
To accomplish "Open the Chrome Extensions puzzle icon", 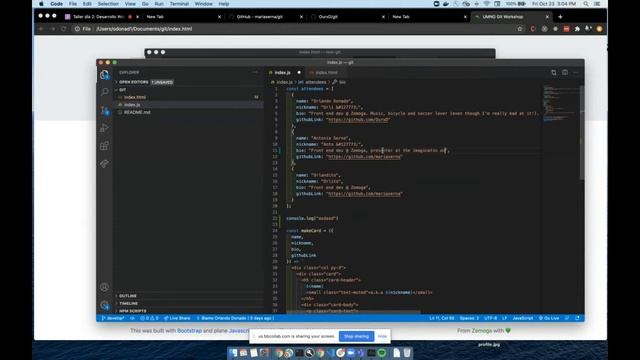I will (x=577, y=29).
